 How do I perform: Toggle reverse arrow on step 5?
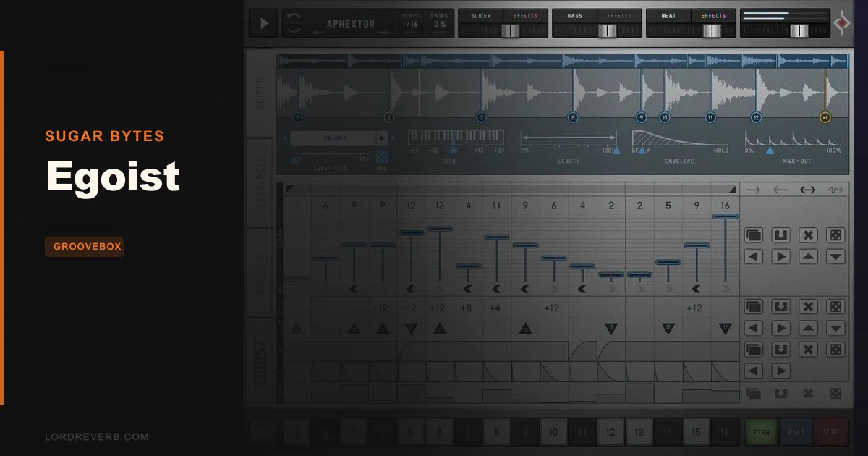[411, 289]
